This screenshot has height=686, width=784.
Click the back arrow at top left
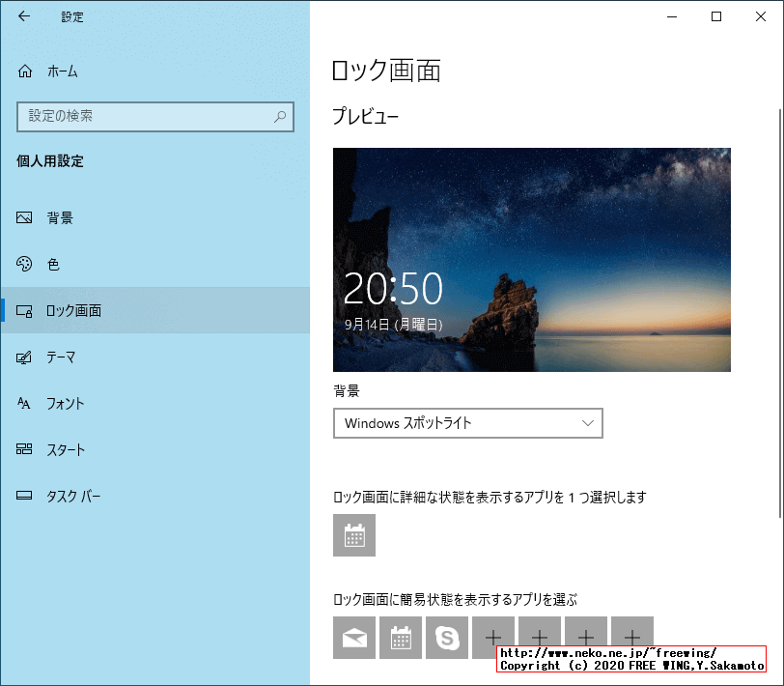(x=23, y=16)
